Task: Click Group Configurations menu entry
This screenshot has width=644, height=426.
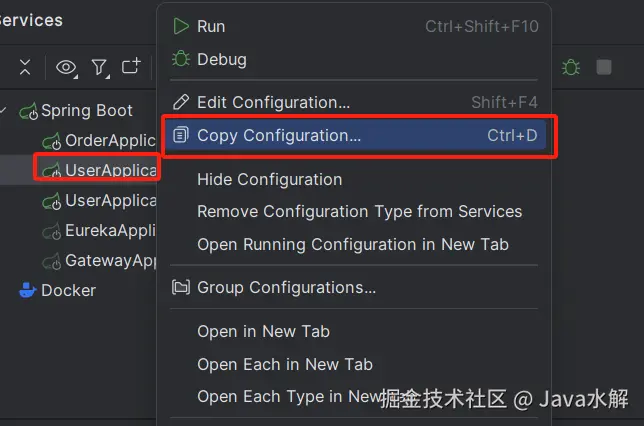Action: [x=286, y=287]
